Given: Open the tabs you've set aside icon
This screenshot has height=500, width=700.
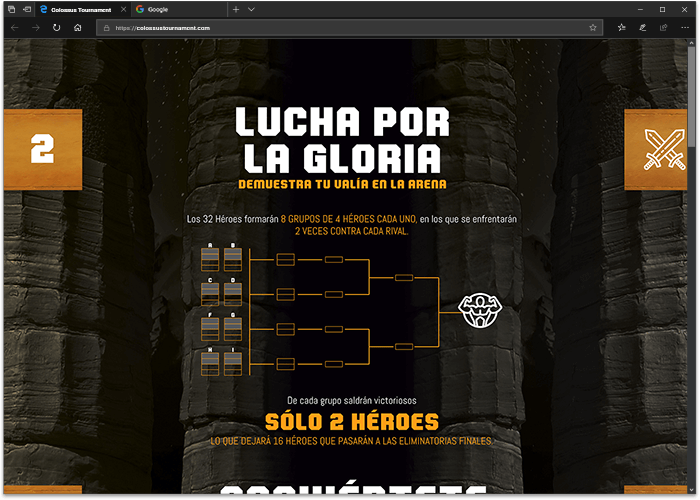Looking at the screenshot, I should coord(11,9).
